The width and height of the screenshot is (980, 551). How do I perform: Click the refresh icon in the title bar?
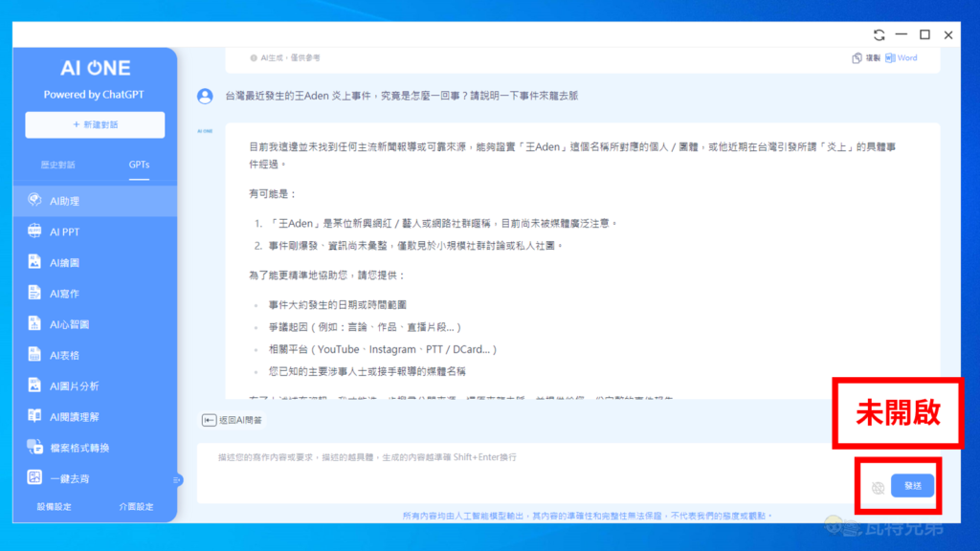coord(879,35)
